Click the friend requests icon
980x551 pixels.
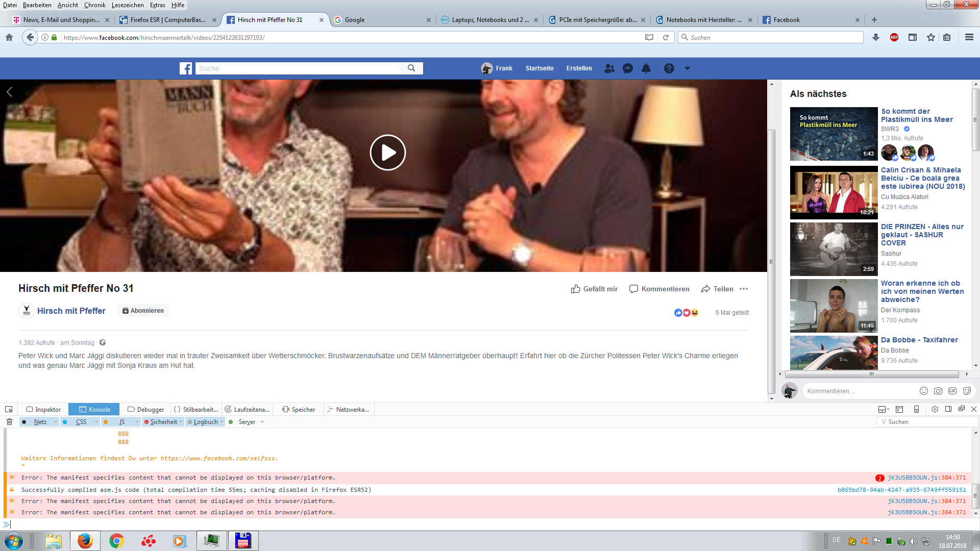tap(609, 68)
